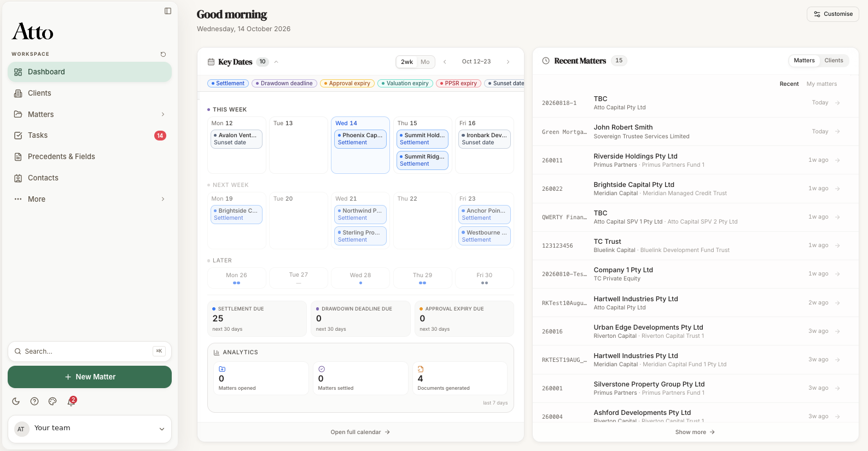Switch to dark mode using moon icon
868x451 pixels.
point(16,401)
